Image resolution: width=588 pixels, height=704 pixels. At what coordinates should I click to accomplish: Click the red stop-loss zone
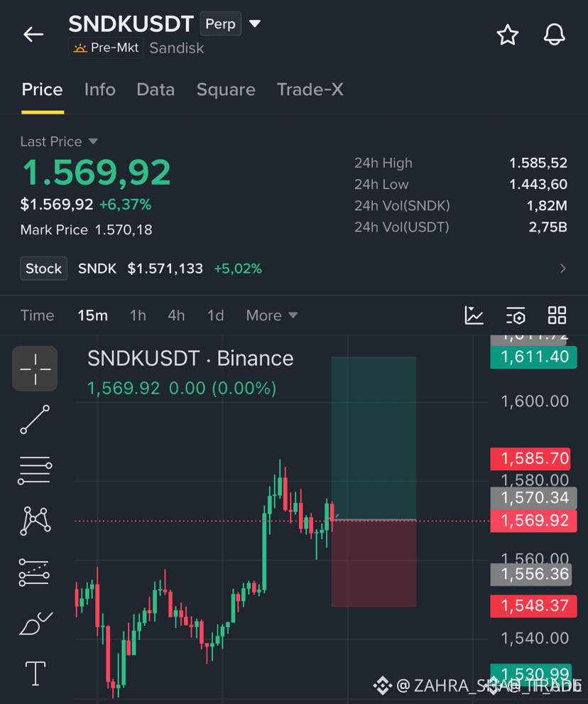point(374,564)
